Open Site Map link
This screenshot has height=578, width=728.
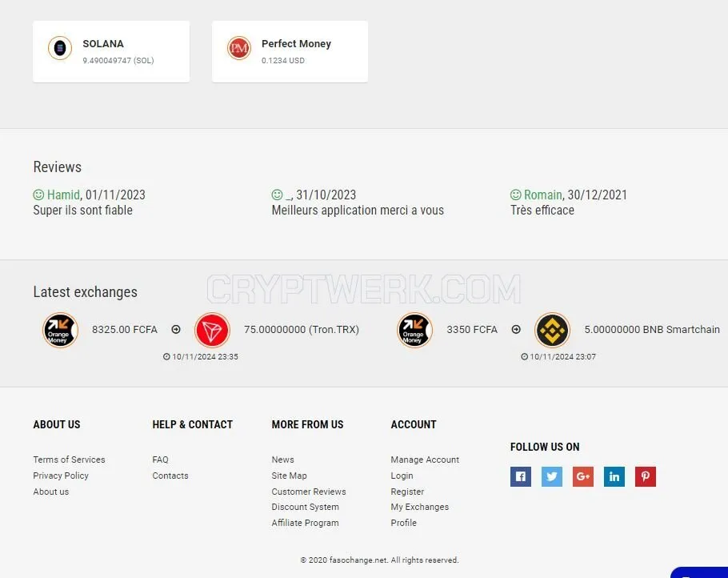click(289, 476)
